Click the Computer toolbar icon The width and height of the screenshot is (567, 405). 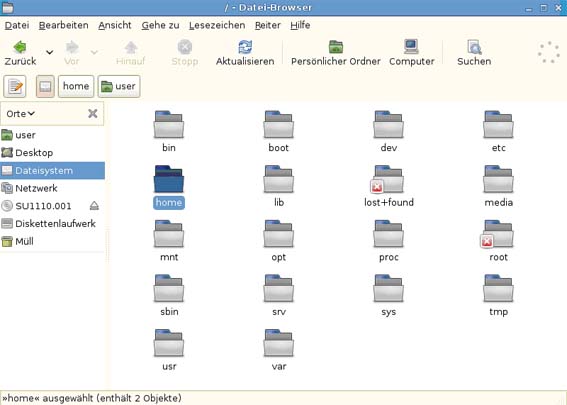pos(411,47)
